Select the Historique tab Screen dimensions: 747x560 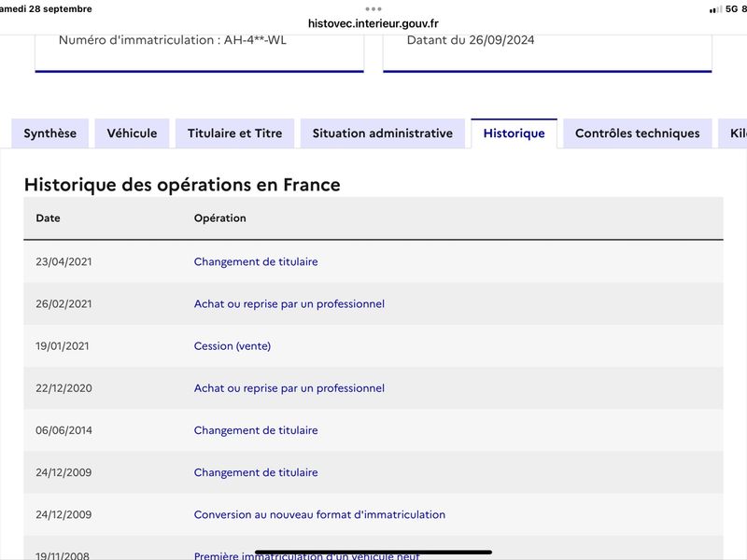tap(514, 133)
